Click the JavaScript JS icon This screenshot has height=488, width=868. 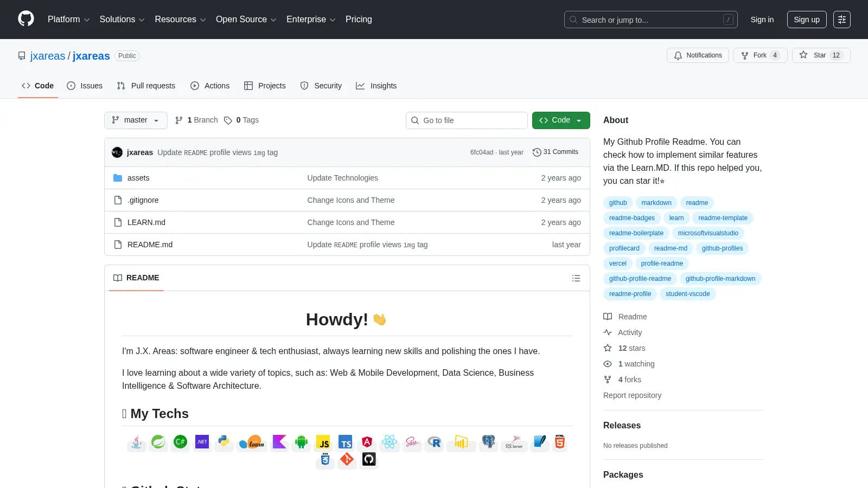click(323, 442)
